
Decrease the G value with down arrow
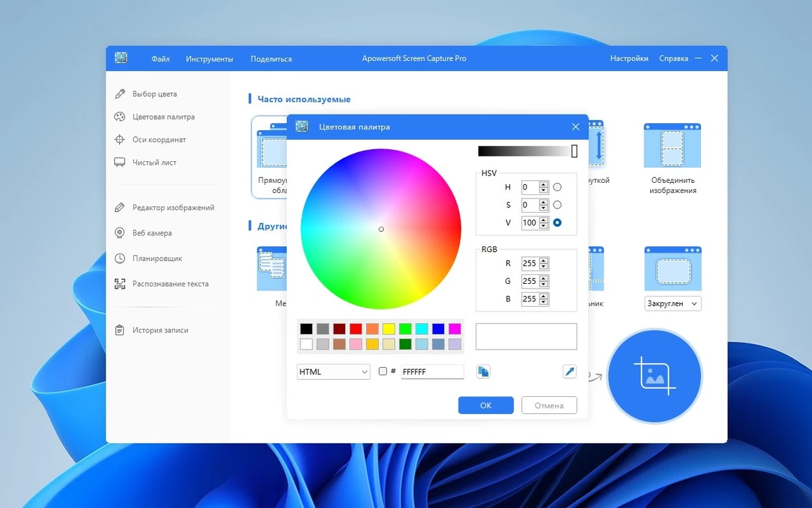(544, 284)
